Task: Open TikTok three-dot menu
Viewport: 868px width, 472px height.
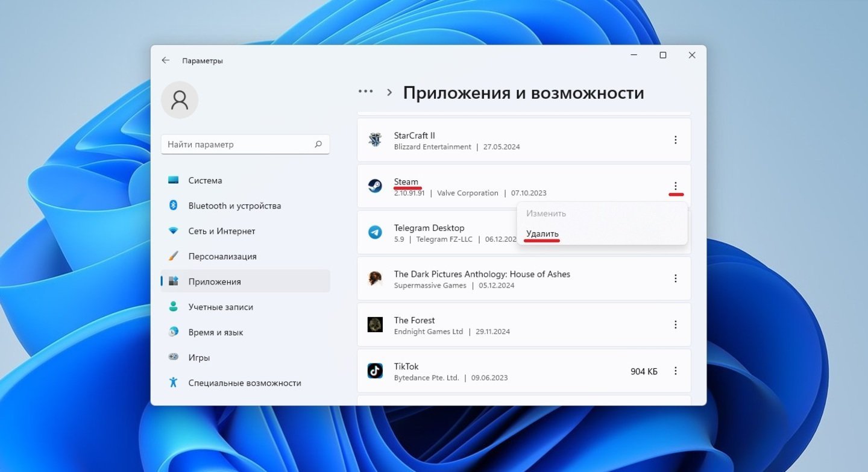Action: (x=676, y=371)
